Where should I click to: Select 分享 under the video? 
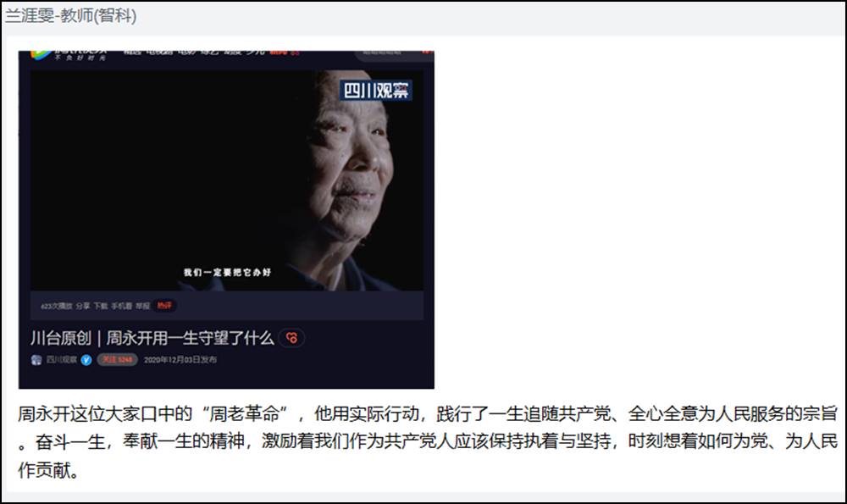point(83,306)
